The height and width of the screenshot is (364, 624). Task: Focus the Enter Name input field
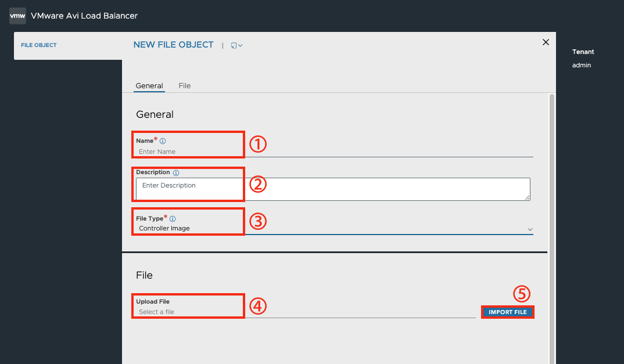(x=334, y=152)
